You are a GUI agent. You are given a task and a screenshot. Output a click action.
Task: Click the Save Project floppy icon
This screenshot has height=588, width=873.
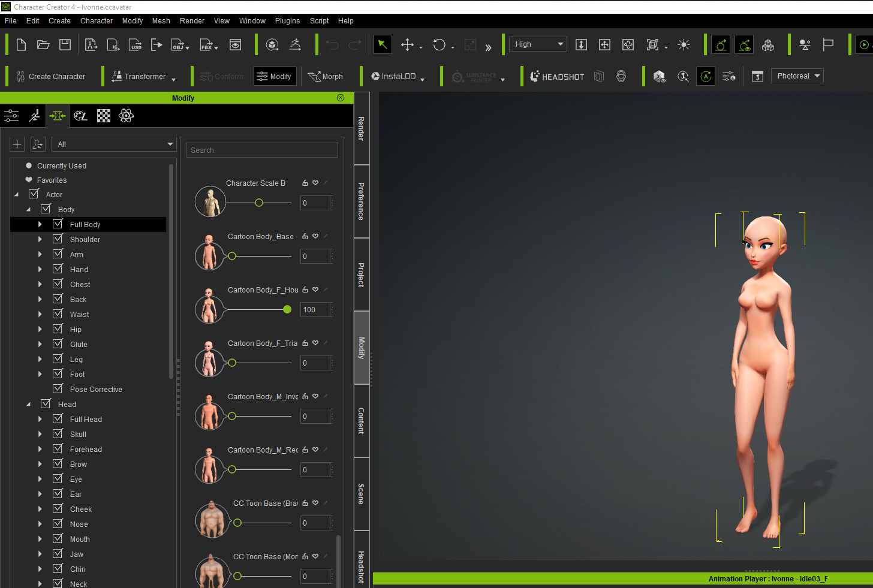[65, 44]
